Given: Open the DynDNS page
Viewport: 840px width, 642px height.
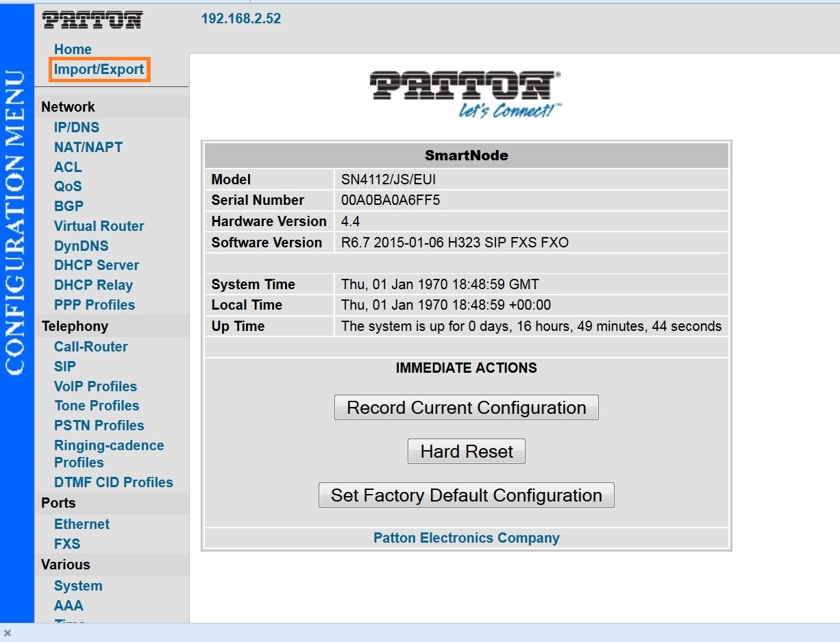Looking at the screenshot, I should [81, 245].
